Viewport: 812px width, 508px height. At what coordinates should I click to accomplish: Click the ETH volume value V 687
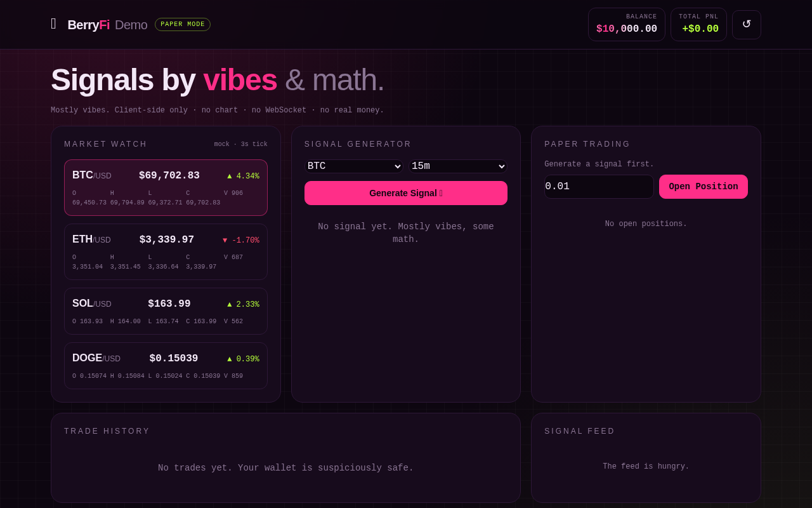[233, 258]
